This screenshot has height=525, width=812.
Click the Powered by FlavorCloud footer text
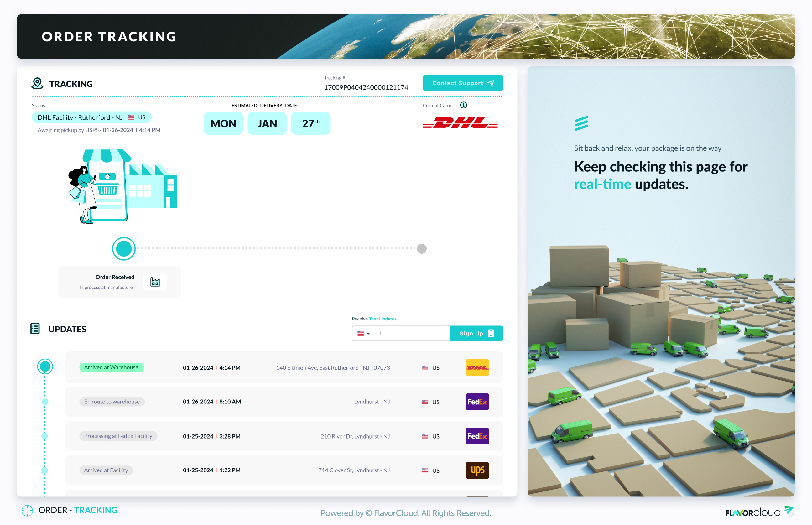point(405,513)
